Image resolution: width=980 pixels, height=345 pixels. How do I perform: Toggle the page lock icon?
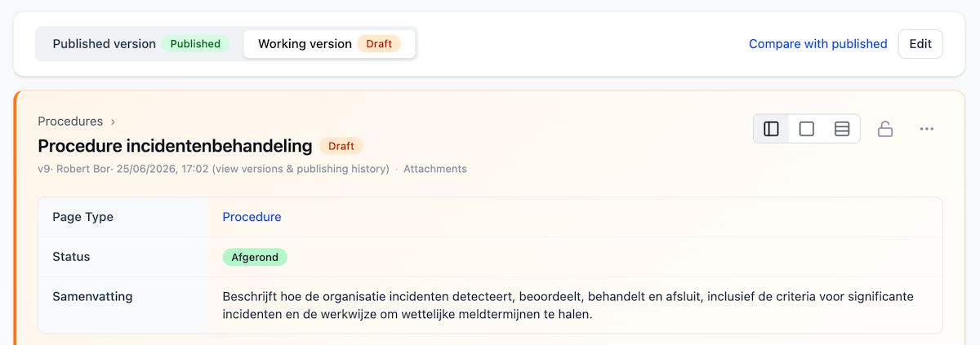pos(885,129)
